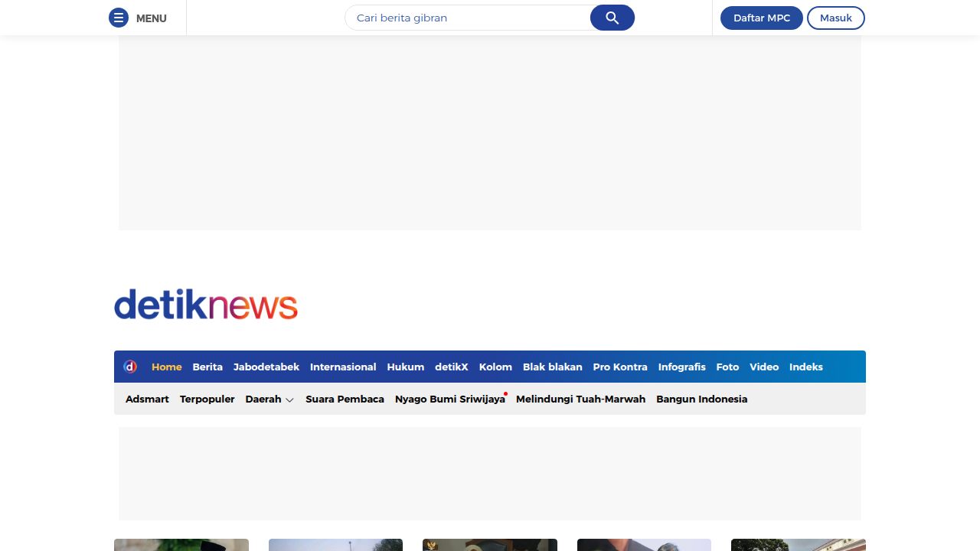Open Suara Pembaca link
This screenshot has width=980, height=551.
click(x=345, y=399)
